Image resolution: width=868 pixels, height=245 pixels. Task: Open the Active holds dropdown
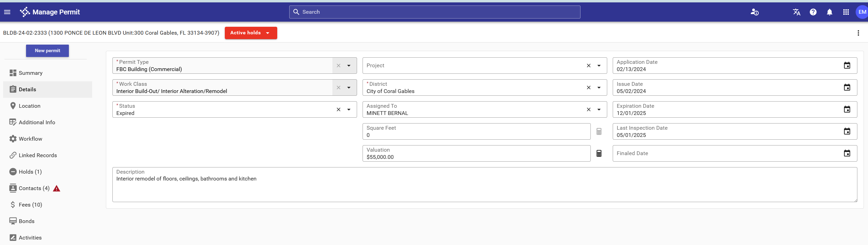pyautogui.click(x=250, y=33)
